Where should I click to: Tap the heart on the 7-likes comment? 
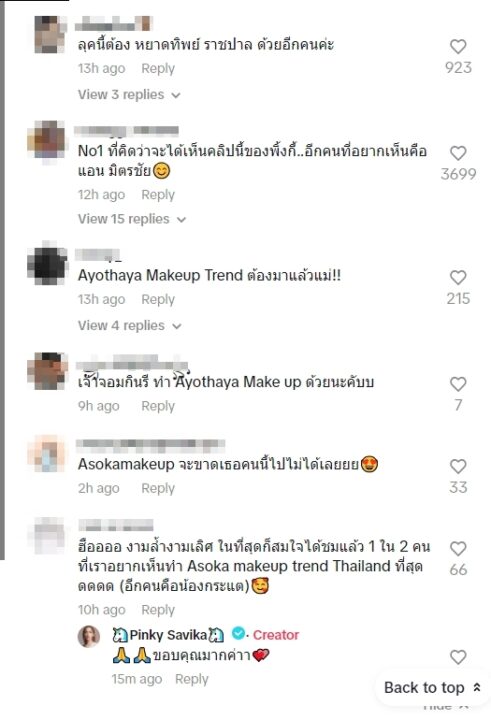tap(458, 384)
